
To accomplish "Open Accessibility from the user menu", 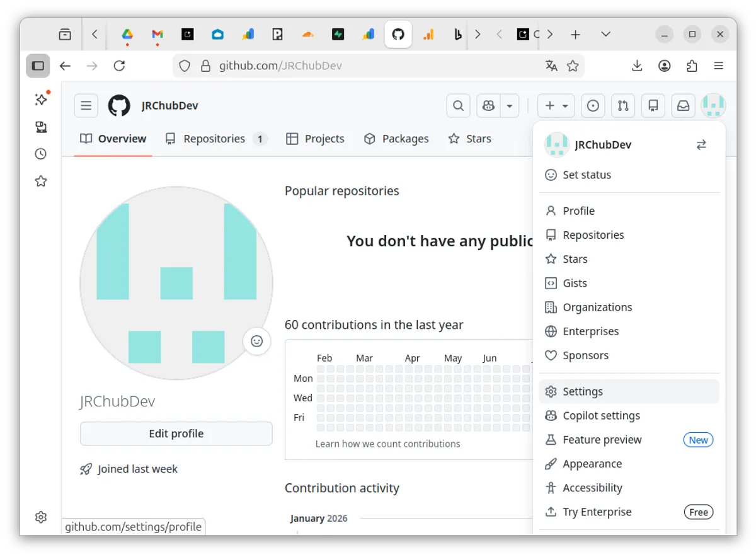I will click(x=629, y=488).
